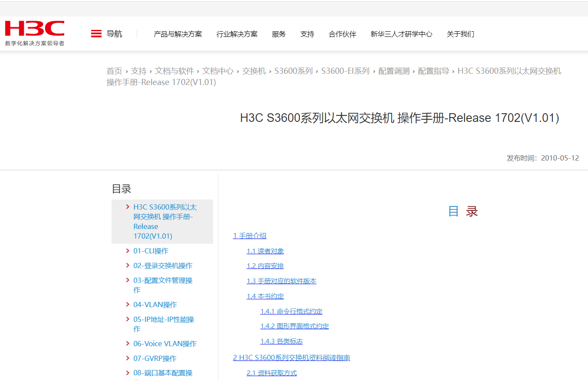Open the 服务 menu
This screenshot has height=380, width=588.
(279, 34)
